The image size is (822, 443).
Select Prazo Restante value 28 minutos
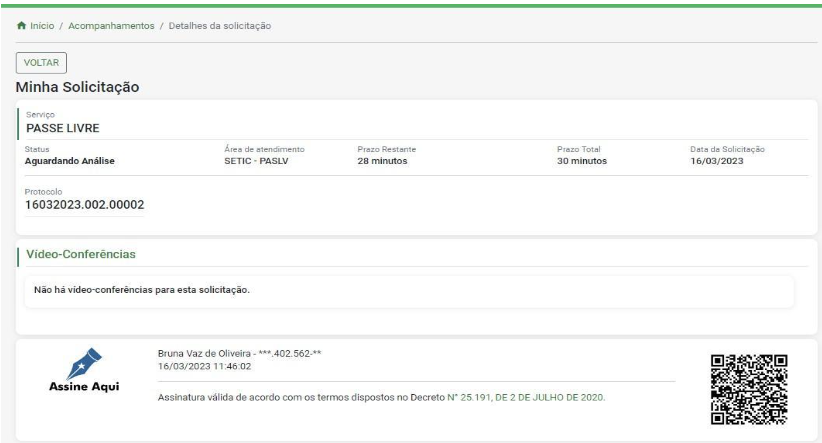coord(382,161)
